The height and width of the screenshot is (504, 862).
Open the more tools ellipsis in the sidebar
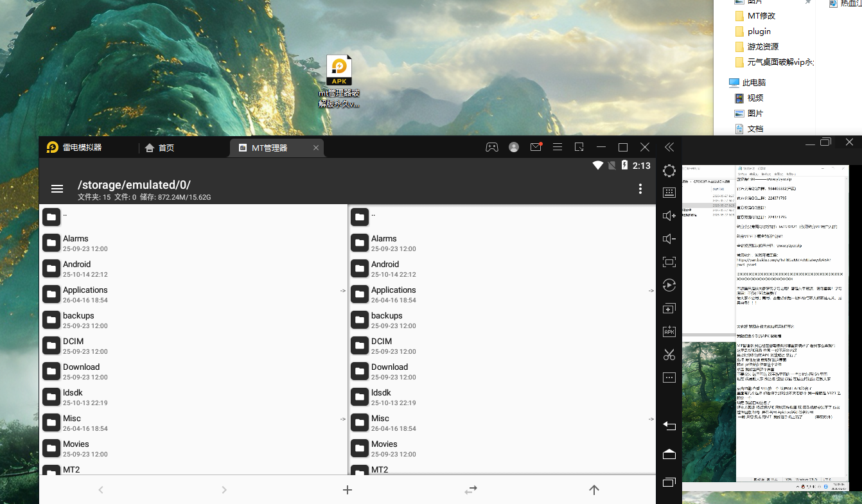tap(669, 378)
